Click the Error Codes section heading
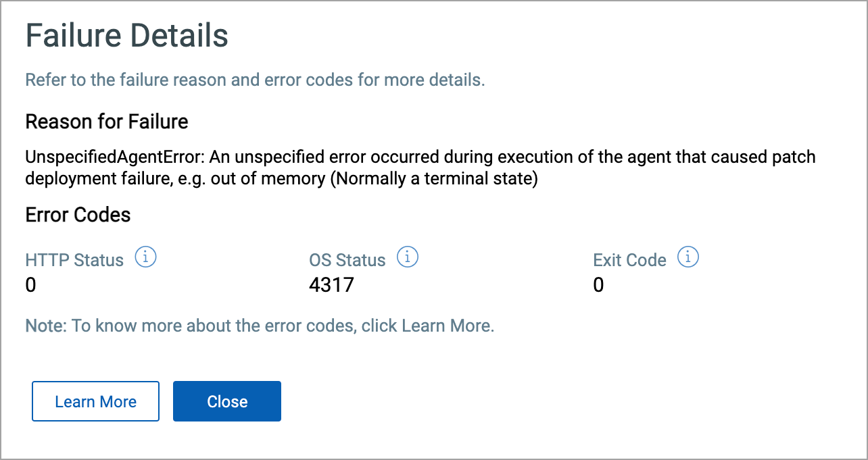The image size is (868, 460). click(78, 215)
